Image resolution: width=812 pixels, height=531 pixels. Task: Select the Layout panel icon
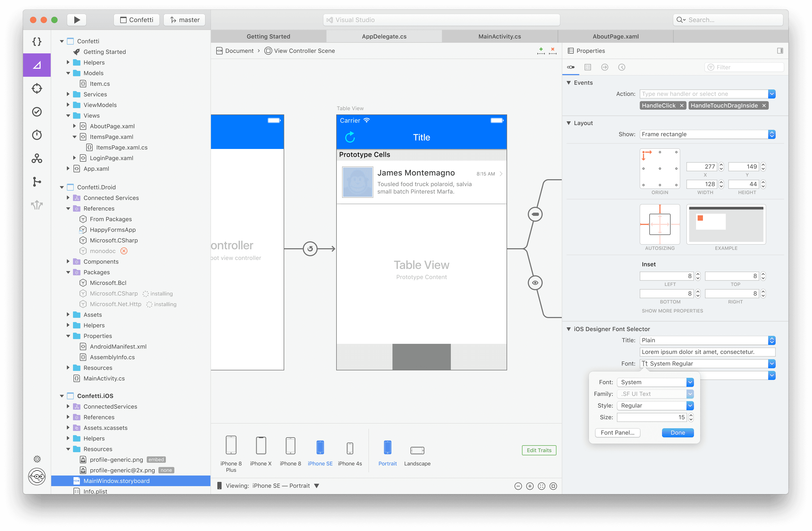[588, 67]
